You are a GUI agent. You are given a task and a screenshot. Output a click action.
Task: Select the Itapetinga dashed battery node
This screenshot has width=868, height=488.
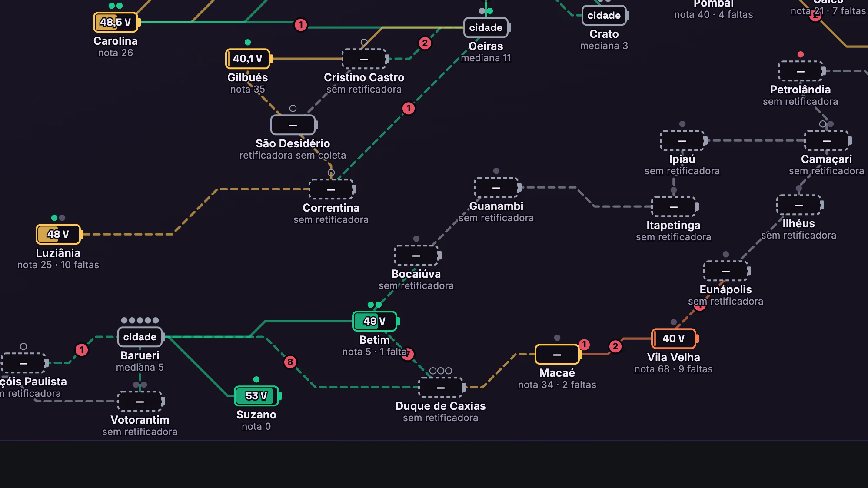pyautogui.click(x=675, y=206)
